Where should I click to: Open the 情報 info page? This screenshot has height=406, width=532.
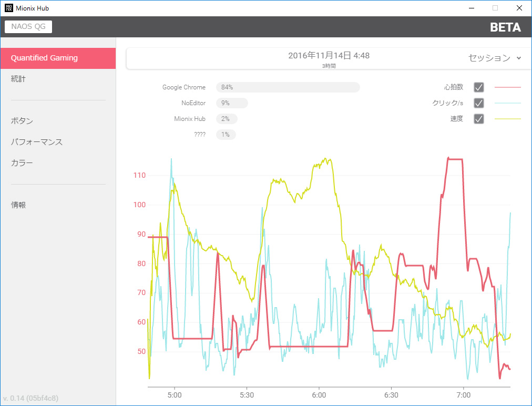coord(18,205)
